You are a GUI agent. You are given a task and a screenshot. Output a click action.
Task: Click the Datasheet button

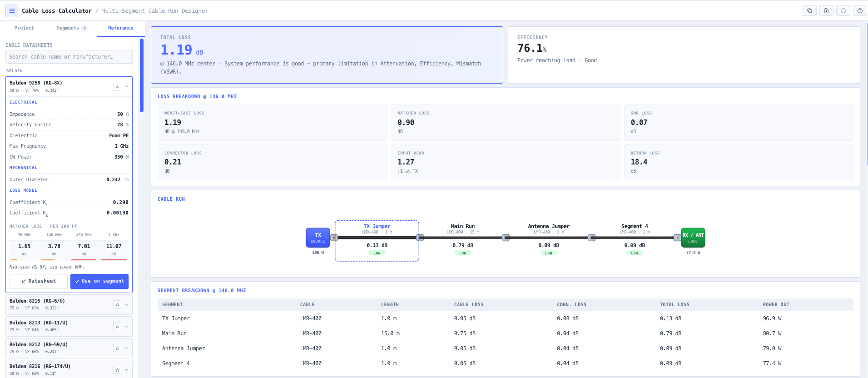39,281
